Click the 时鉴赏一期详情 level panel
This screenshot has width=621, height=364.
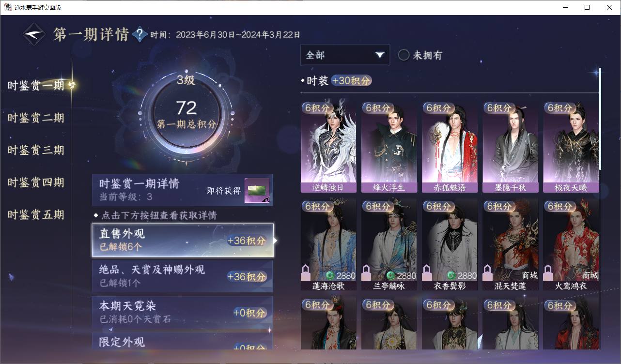pos(183,190)
